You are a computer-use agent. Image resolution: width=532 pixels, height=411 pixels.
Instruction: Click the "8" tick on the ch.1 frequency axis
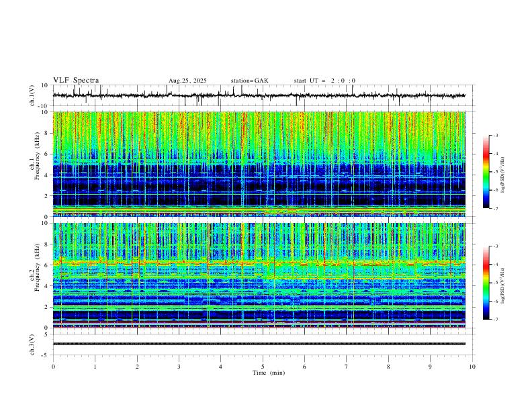[x=47, y=133]
